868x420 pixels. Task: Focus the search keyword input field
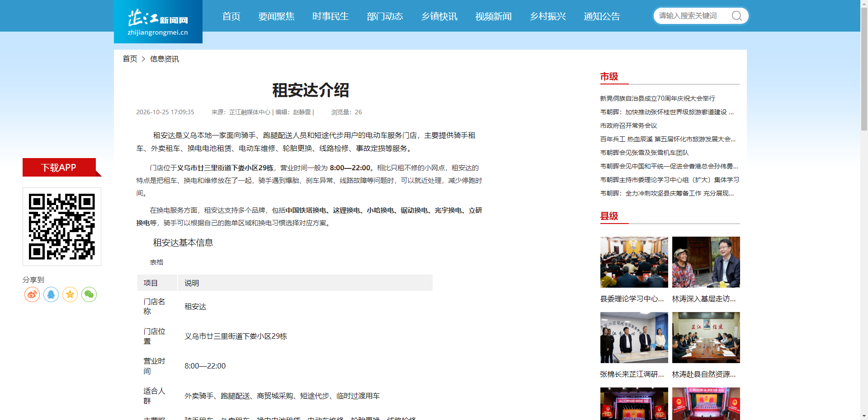pyautogui.click(x=692, y=16)
